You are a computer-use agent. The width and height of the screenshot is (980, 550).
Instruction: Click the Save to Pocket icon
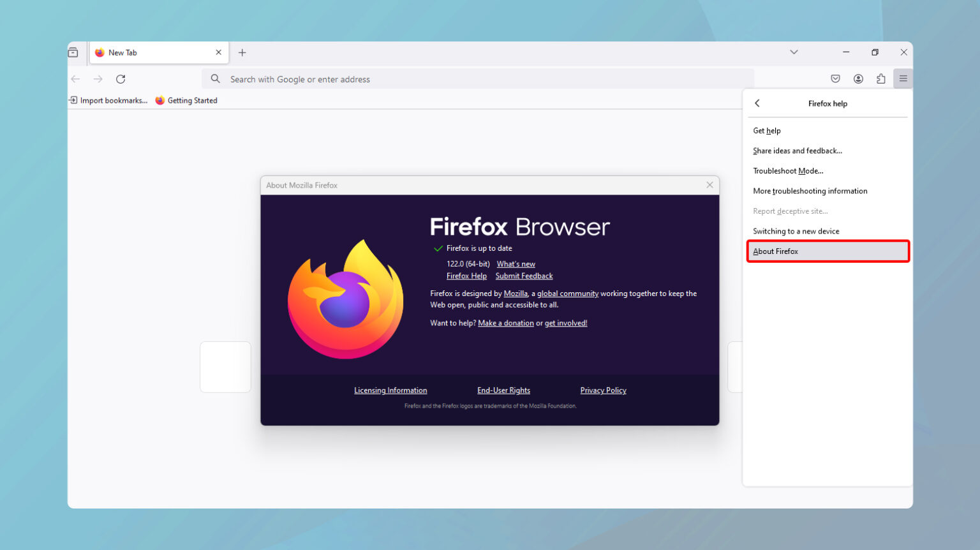pos(835,79)
